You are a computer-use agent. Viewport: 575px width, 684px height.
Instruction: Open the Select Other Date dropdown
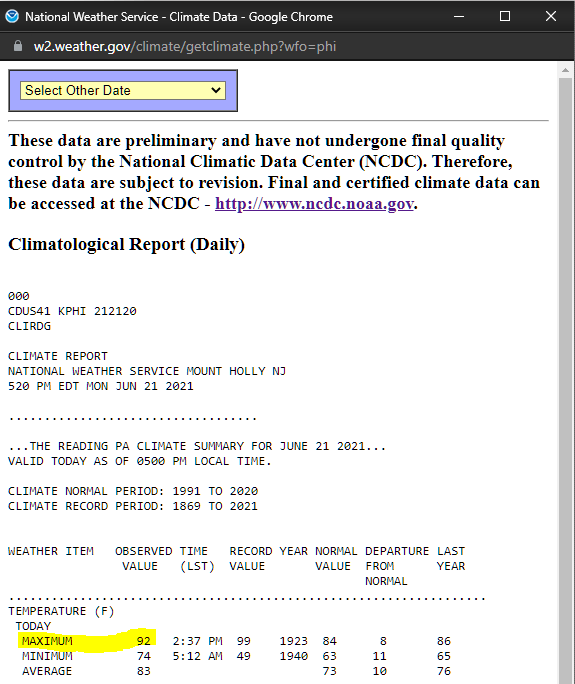click(123, 90)
